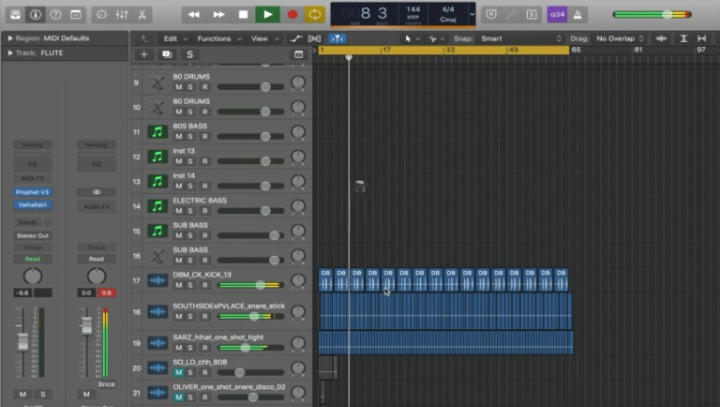Open the LCD display mode dropdown arrow
Image resolution: width=720 pixels, height=407 pixels.
point(472,14)
